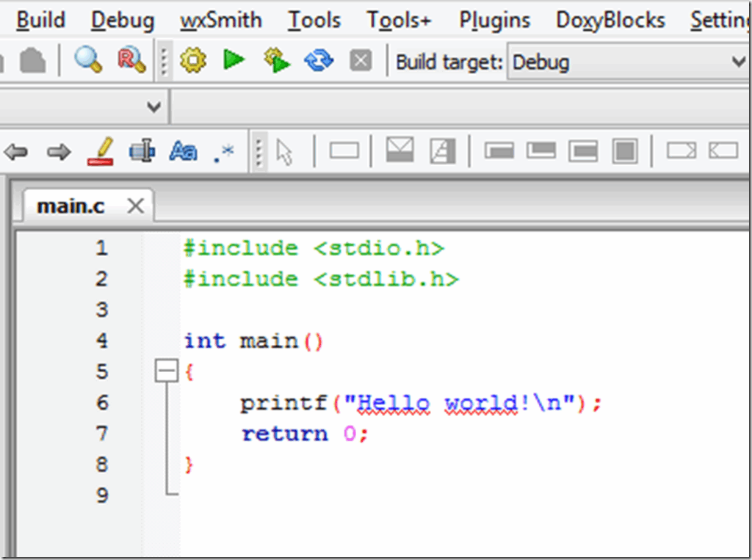Viewport: 752px width, 560px height.
Task: Click the page with diagonal icon
Action: [443, 151]
